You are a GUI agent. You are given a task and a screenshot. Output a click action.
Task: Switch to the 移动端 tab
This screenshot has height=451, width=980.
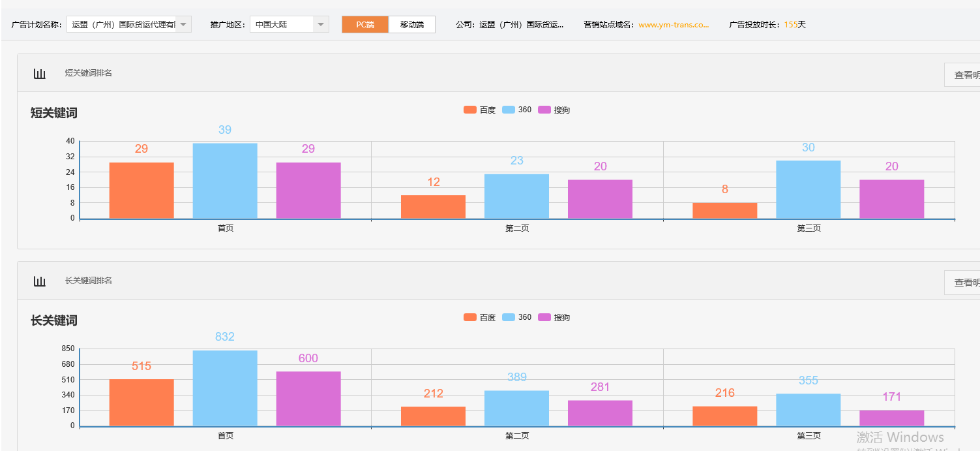coord(411,23)
